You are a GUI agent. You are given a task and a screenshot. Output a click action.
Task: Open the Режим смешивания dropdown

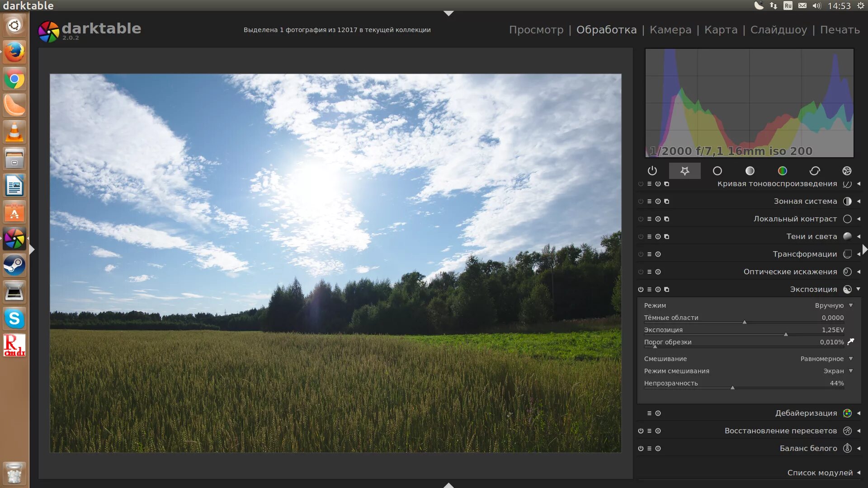(x=836, y=371)
